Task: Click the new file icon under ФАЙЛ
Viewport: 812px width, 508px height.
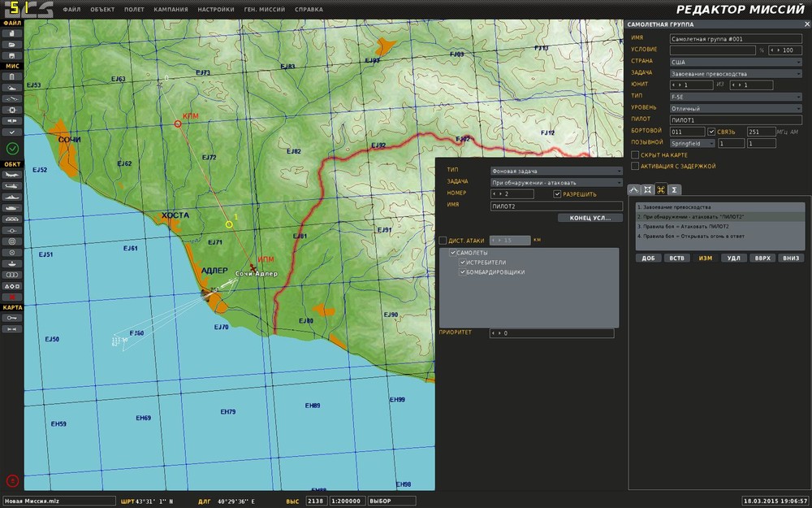Action: [x=12, y=33]
